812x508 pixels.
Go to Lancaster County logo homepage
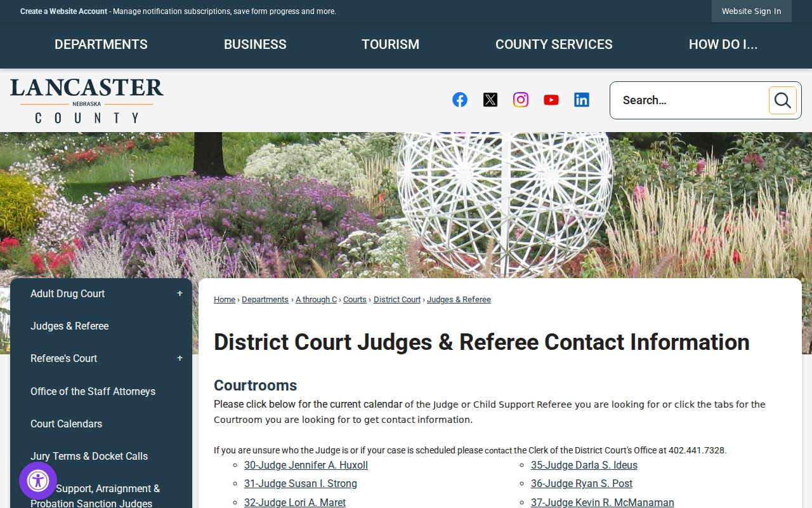[87, 100]
